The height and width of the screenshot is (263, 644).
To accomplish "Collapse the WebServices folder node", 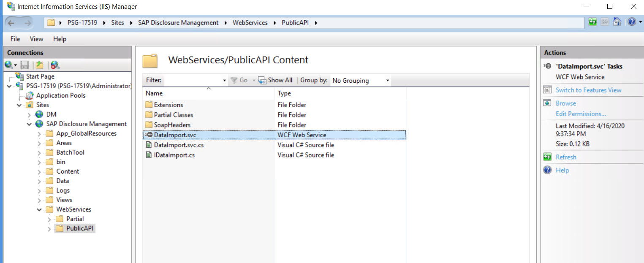I will point(39,209).
